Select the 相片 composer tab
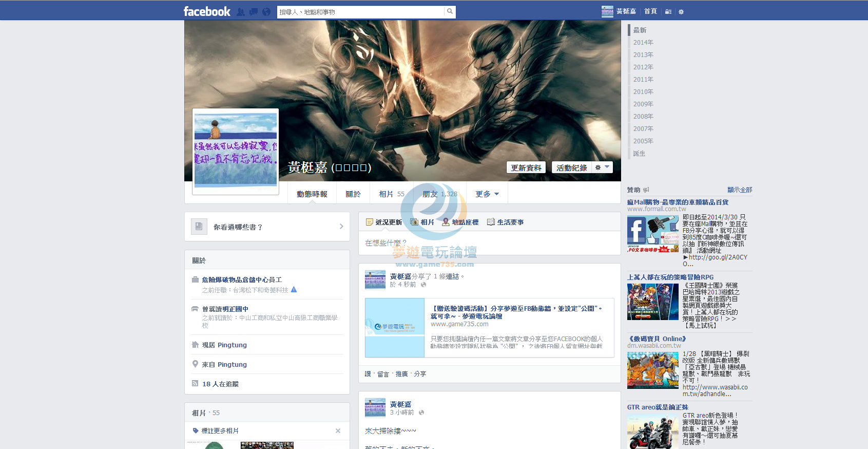Screen dimensions: 868x449 [x=422, y=222]
